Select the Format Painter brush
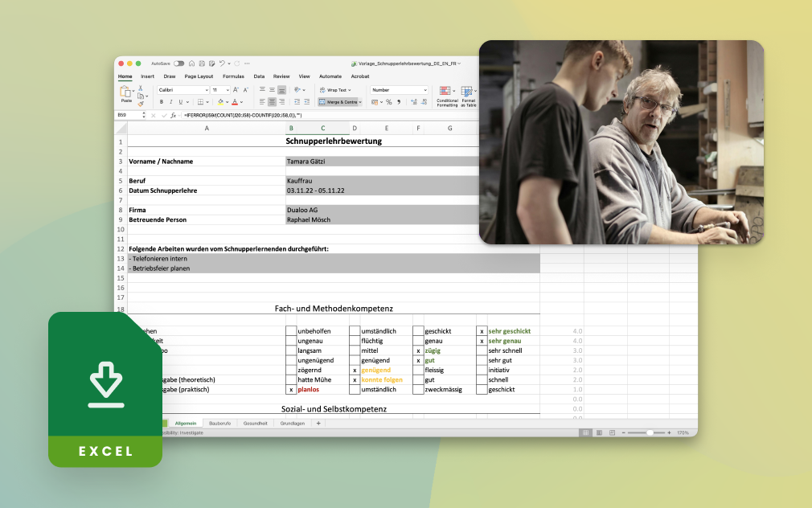Screen dimensions: 812x508 coord(141,104)
